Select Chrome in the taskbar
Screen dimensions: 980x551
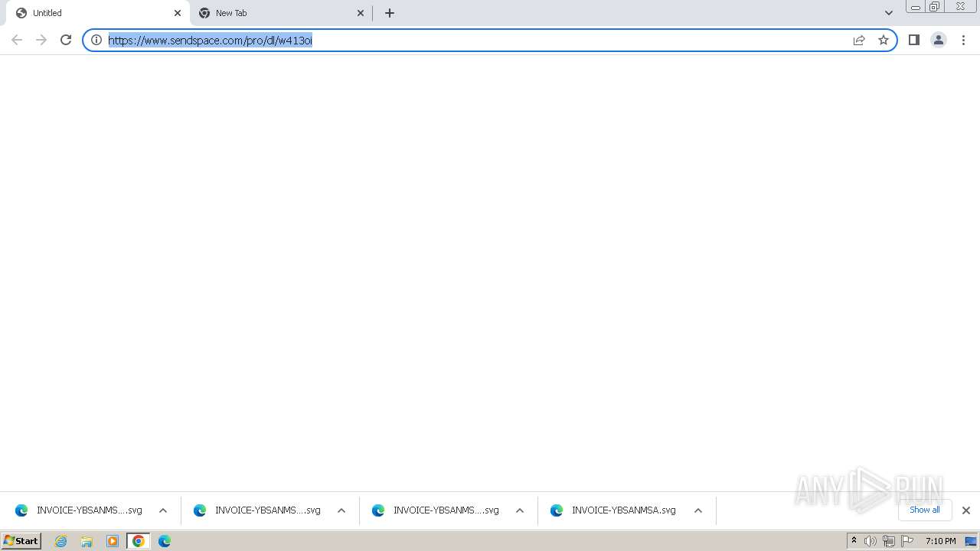(139, 541)
